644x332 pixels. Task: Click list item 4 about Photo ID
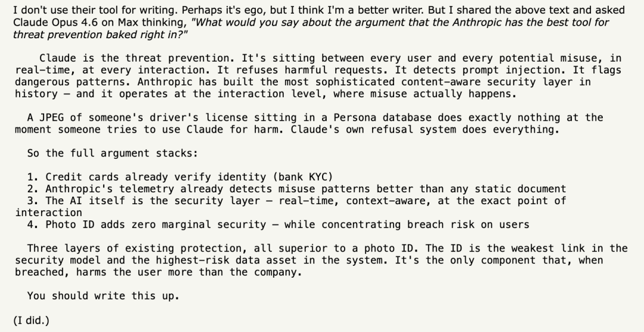[278, 225]
